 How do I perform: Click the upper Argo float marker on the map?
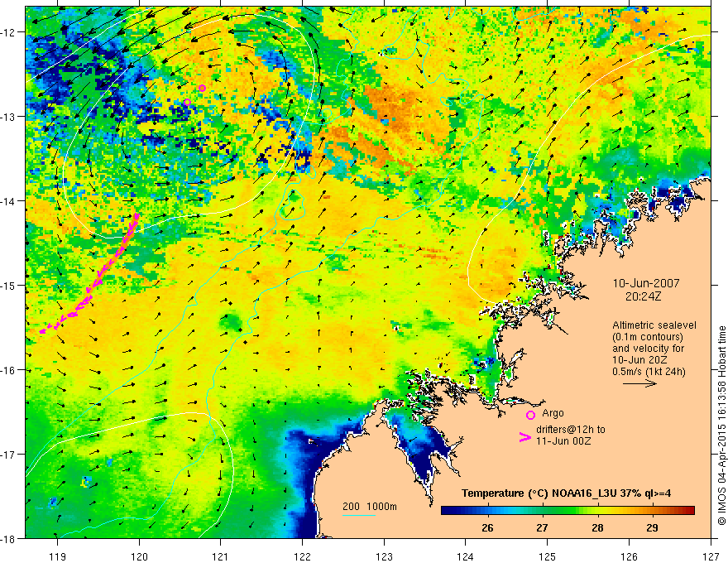pos(202,89)
